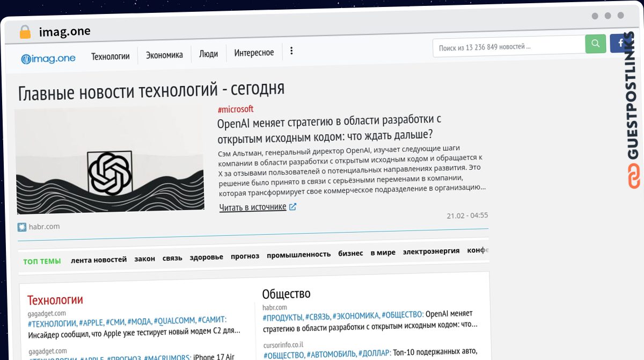
Task: Click the ТОП ТЕМЫ label
Action: [42, 262]
